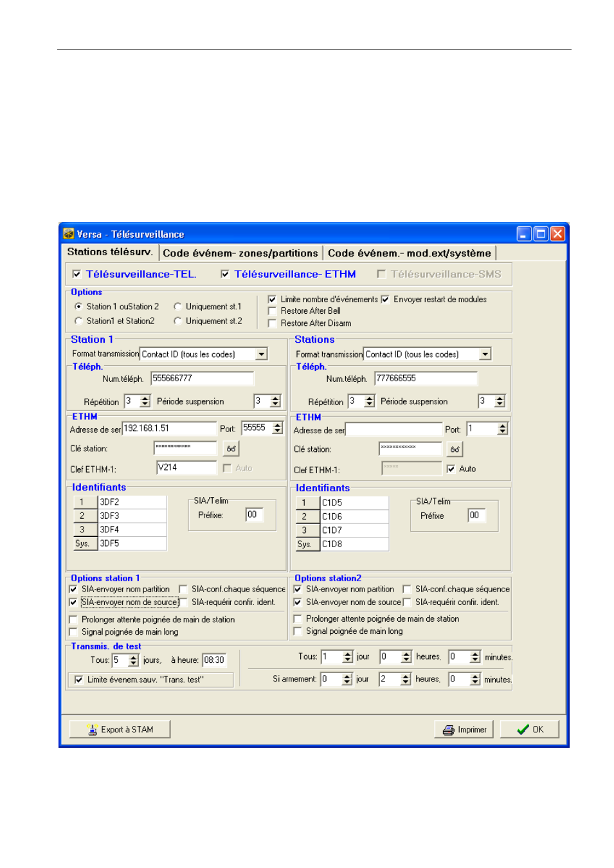Enable Restore After Bell option

pyautogui.click(x=272, y=311)
